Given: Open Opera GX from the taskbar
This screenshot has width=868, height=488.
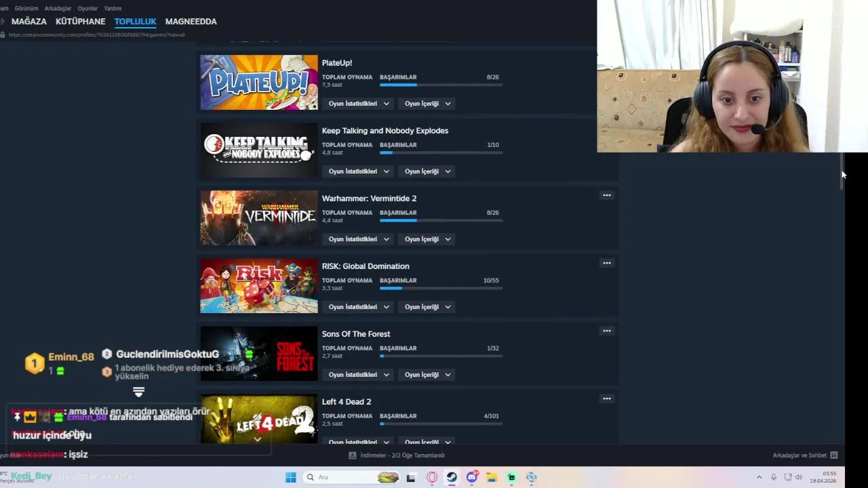Looking at the screenshot, I should [x=431, y=477].
